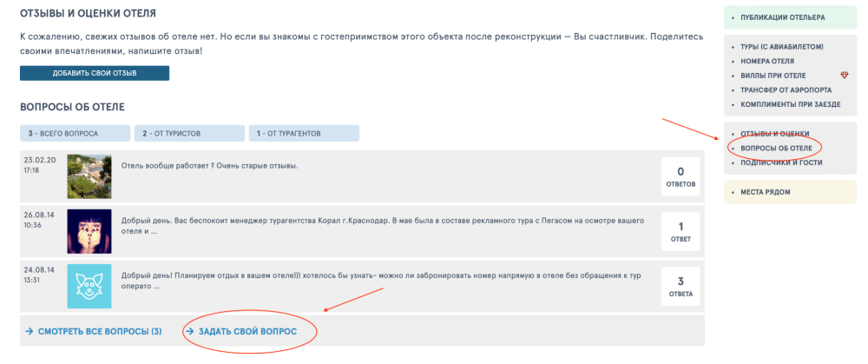Open question from менеджер турагентства Корал
This screenshot has width=868, height=364.
pos(383,226)
